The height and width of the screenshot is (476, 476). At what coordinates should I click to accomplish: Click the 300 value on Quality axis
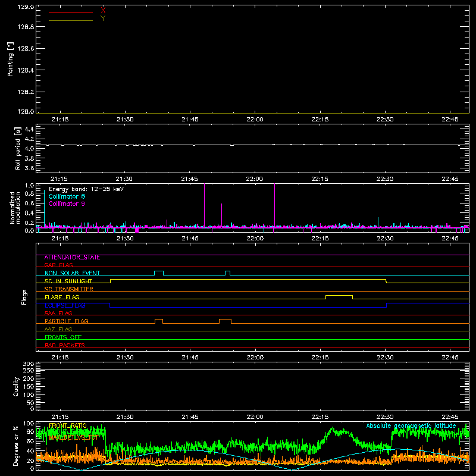(x=29, y=364)
